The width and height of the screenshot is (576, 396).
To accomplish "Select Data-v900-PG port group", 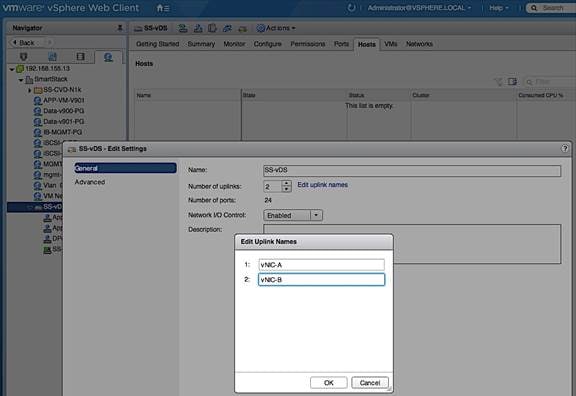I will click(64, 111).
